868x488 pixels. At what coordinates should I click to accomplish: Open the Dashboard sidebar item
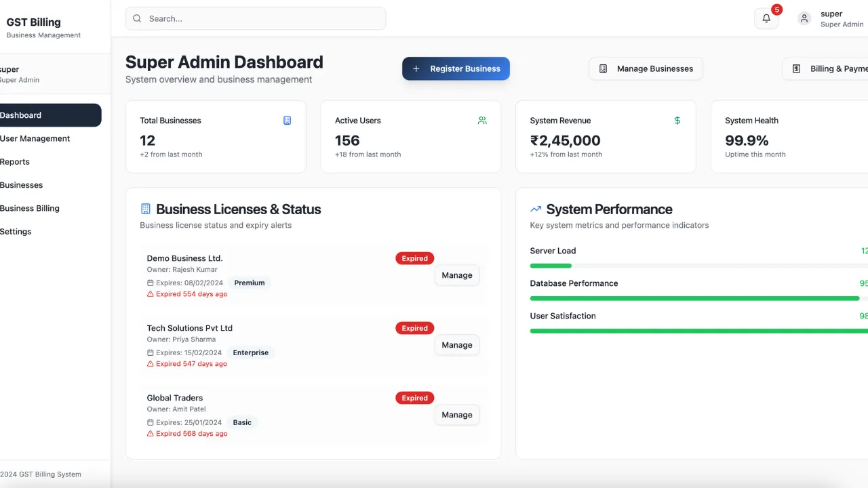pos(47,115)
